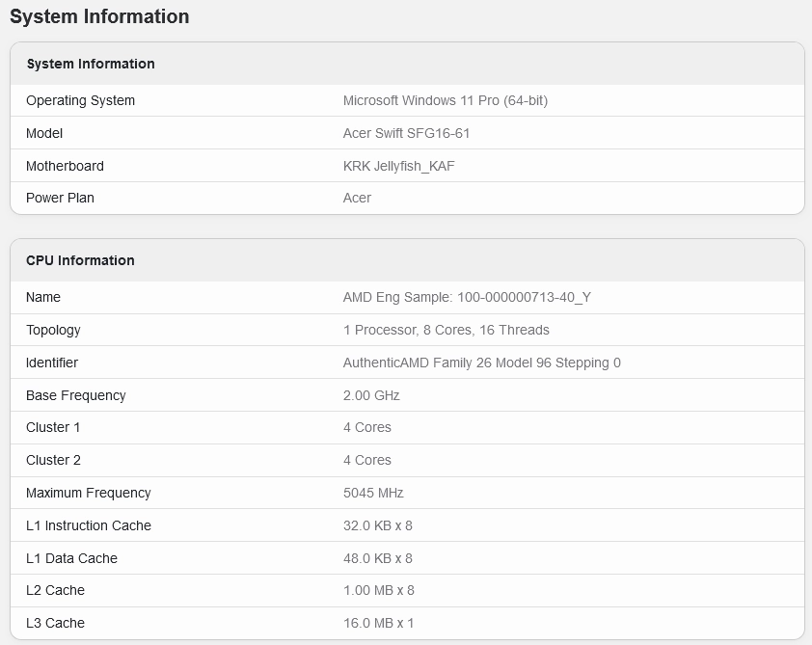Click the AuthenticAMD Family 26 identifier value
The height and width of the screenshot is (645, 812).
482,363
